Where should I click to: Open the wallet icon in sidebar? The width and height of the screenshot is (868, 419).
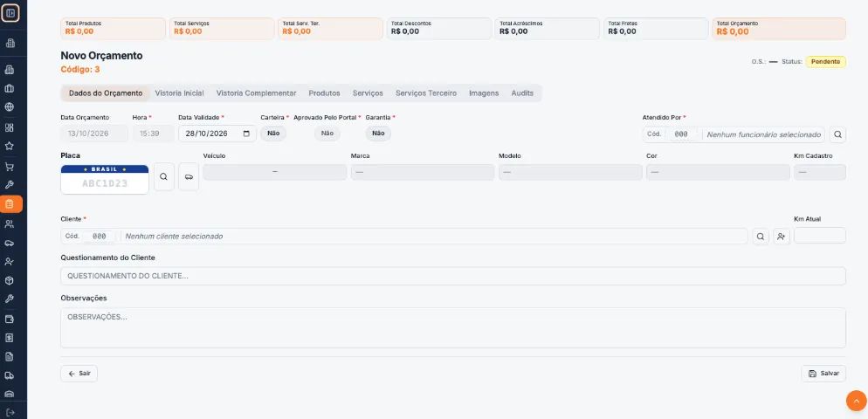[9, 319]
